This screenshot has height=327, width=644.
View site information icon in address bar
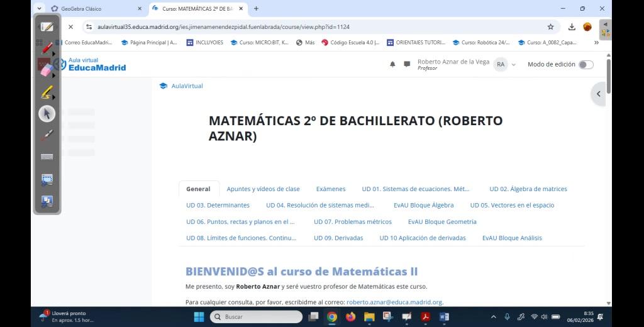[89, 26]
